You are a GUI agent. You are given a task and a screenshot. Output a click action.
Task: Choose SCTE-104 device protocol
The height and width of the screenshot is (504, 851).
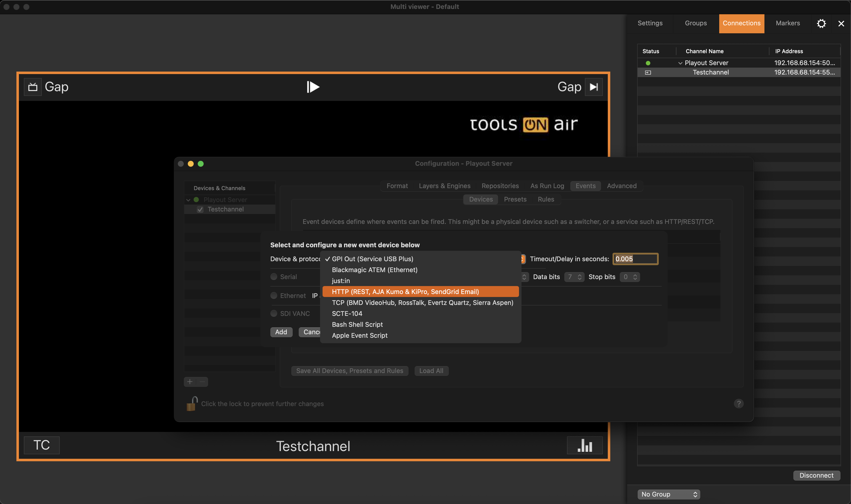pos(421,313)
